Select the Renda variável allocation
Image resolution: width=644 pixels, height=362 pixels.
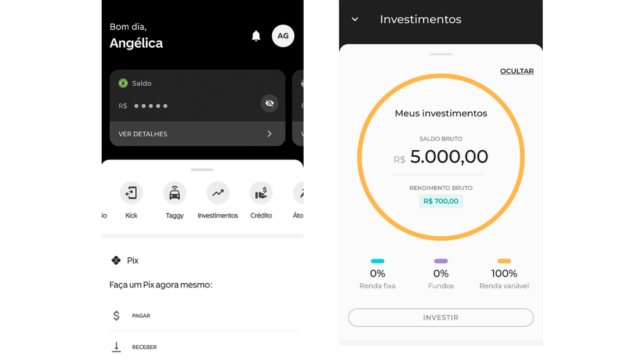coord(504,275)
